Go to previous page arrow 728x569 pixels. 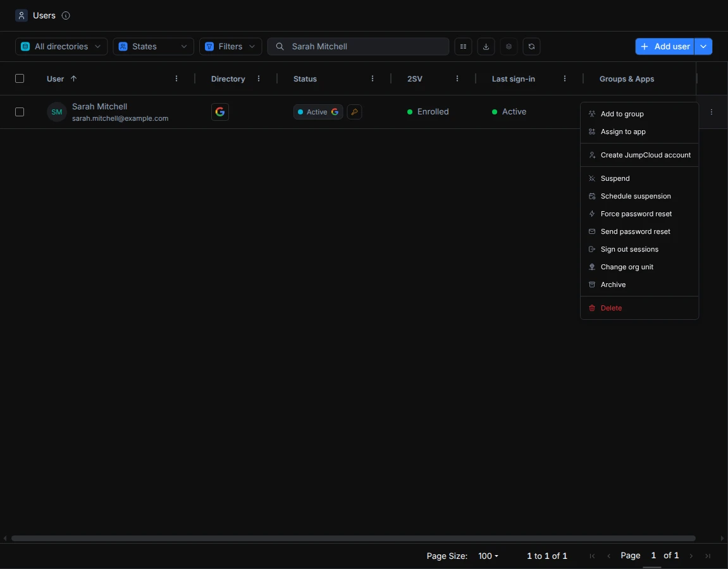click(608, 556)
